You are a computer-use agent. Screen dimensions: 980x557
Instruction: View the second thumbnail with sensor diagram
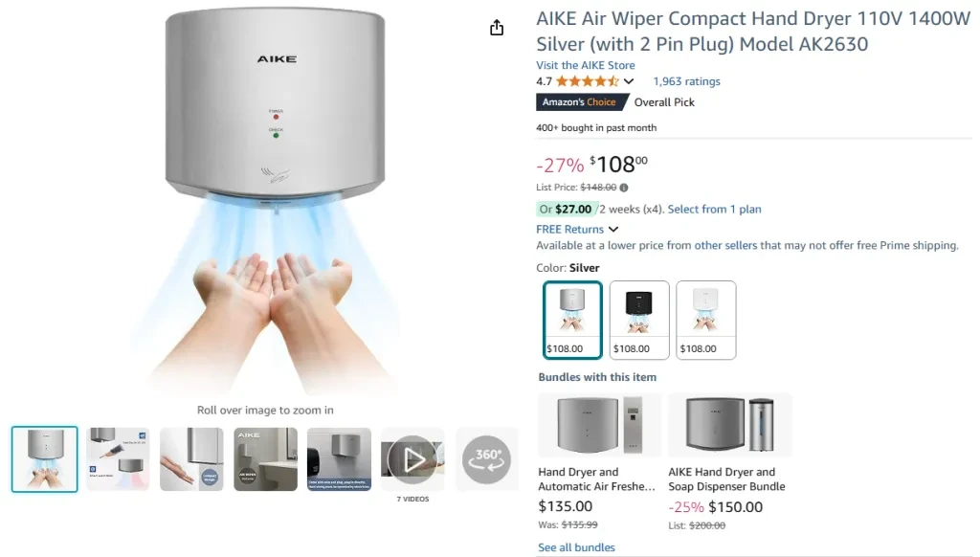tap(118, 459)
